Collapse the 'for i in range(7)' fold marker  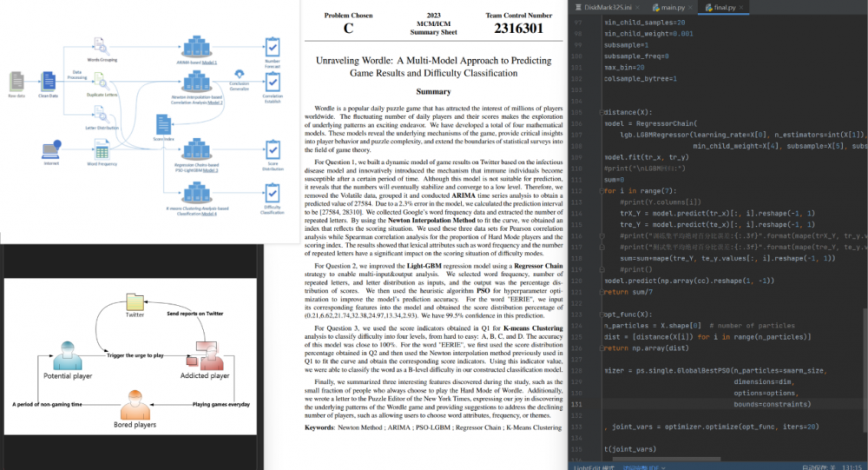click(602, 190)
